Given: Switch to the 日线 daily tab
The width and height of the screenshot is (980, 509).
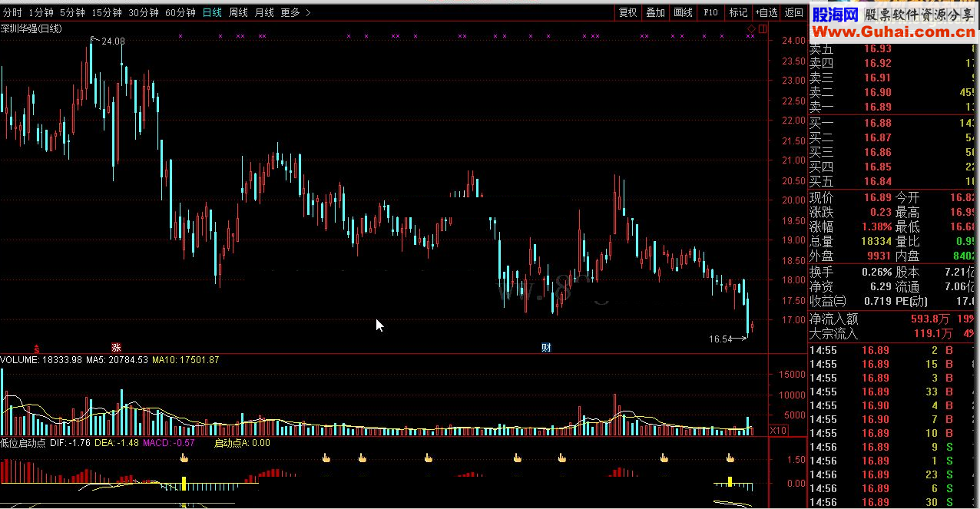Looking at the screenshot, I should point(212,12).
